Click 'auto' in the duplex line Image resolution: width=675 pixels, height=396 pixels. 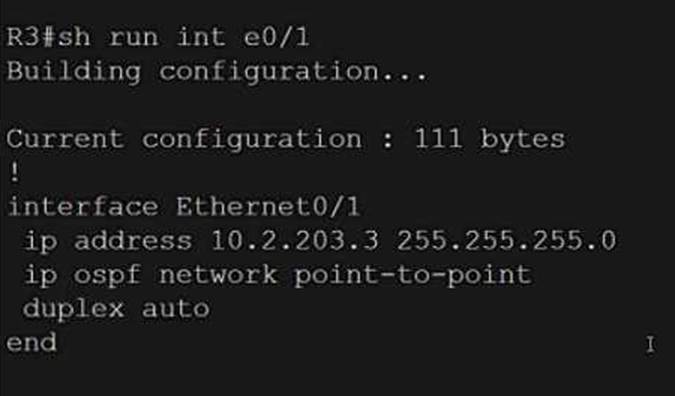point(175,309)
